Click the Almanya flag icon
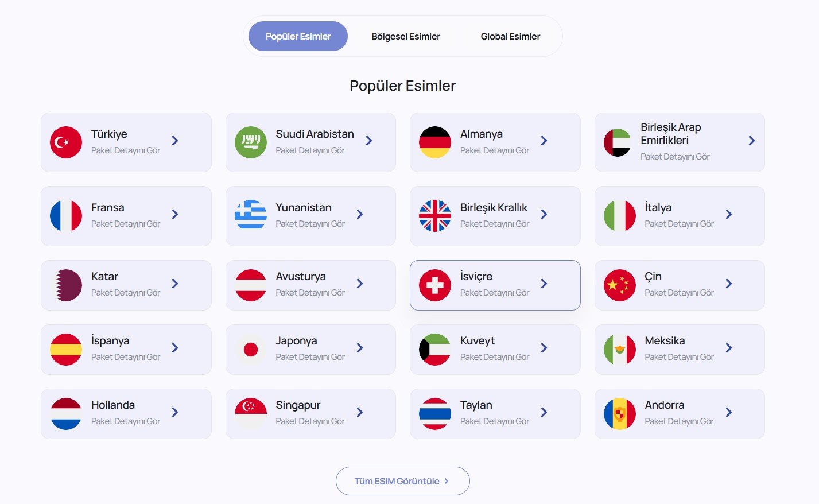Image resolution: width=819 pixels, height=504 pixels. (435, 142)
